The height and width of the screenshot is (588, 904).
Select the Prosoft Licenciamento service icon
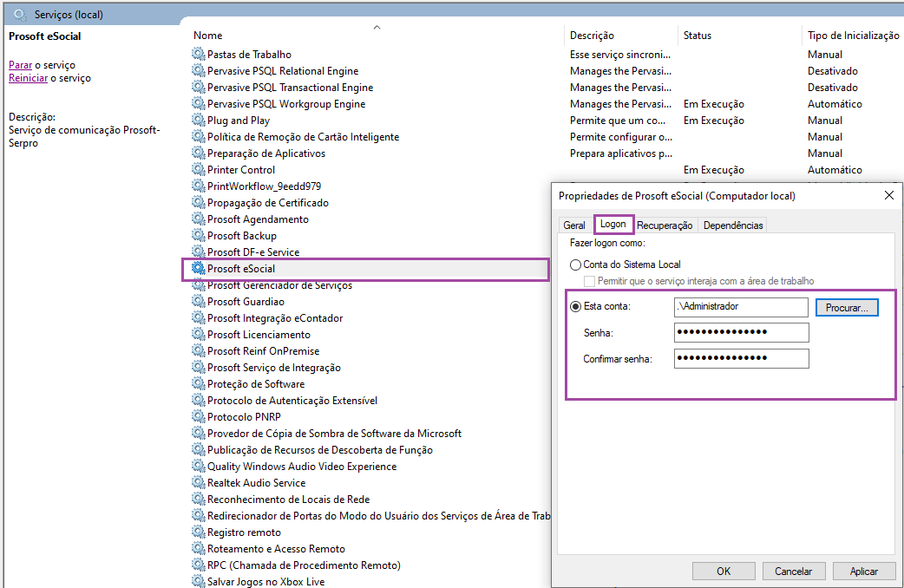199,335
